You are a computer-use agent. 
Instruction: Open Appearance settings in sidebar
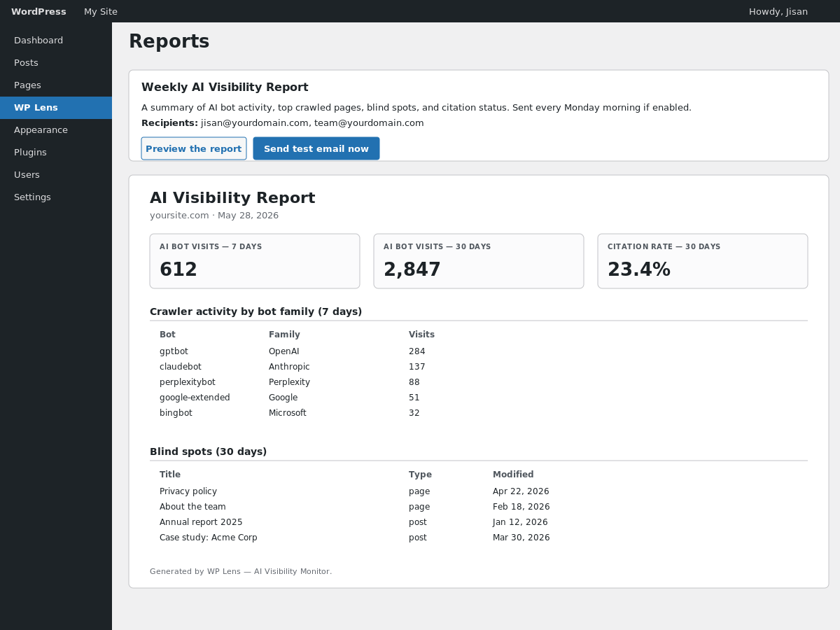[x=56, y=130]
